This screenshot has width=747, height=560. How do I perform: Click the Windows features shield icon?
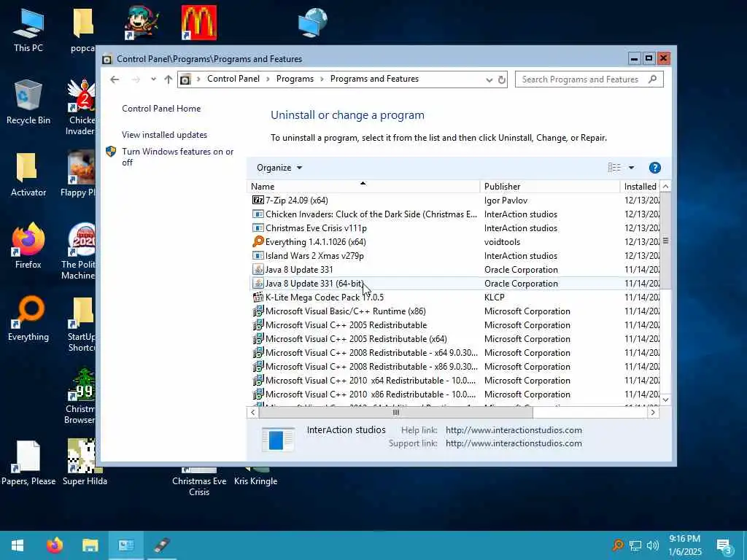pyautogui.click(x=111, y=152)
